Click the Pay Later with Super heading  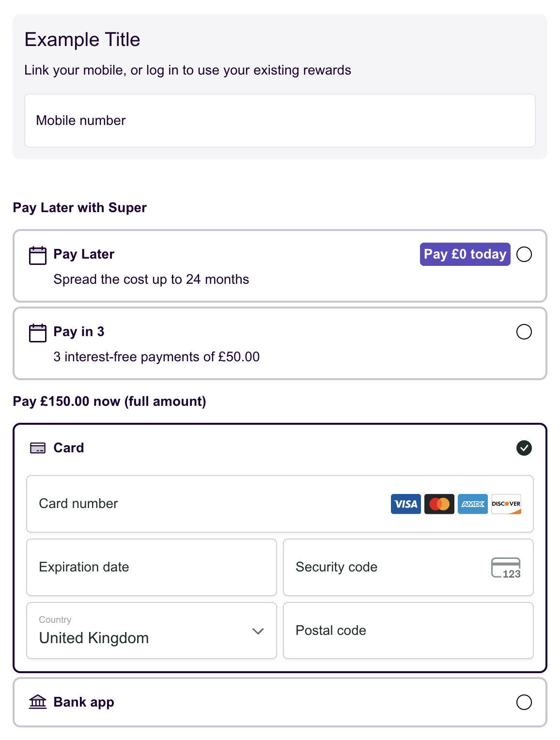pyautogui.click(x=79, y=208)
